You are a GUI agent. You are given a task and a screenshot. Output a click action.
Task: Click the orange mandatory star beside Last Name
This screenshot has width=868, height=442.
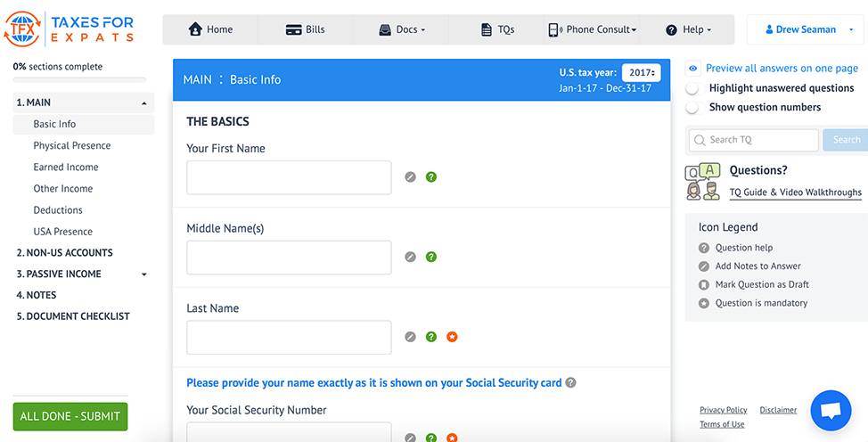coord(452,337)
